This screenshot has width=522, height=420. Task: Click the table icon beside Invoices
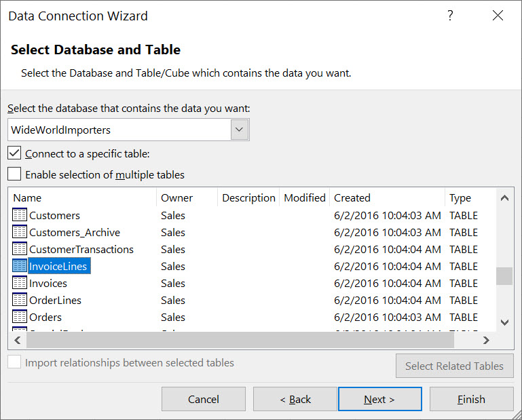[x=20, y=284]
